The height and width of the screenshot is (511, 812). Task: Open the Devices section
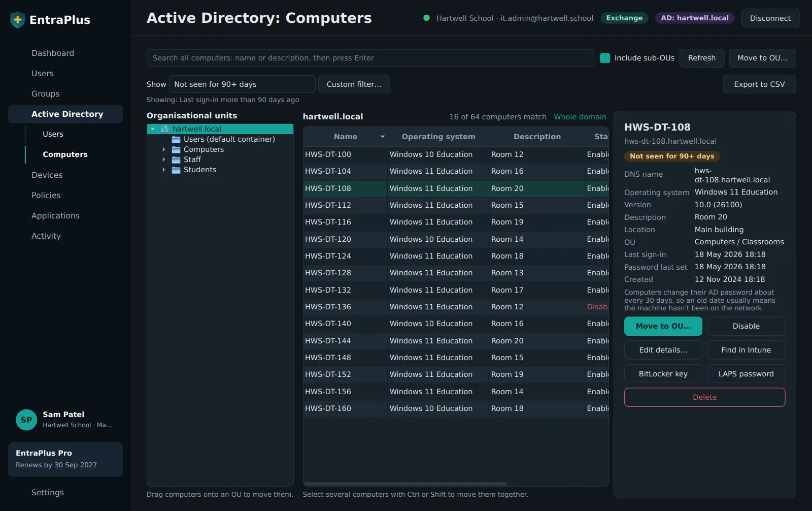point(47,175)
